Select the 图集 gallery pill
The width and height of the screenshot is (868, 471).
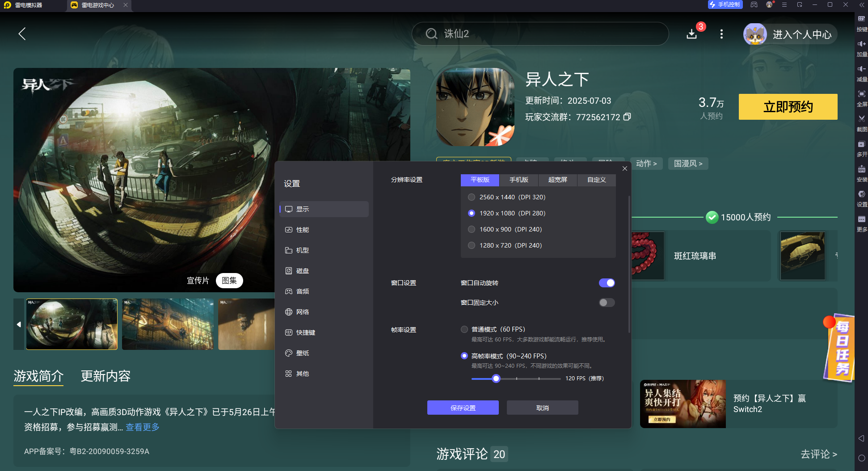(x=229, y=281)
